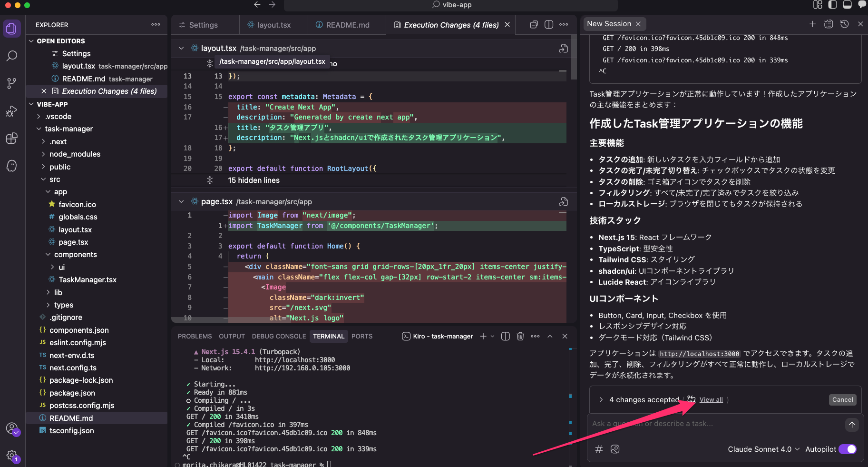Open the Search view icon
The height and width of the screenshot is (467, 868).
pos(11,56)
